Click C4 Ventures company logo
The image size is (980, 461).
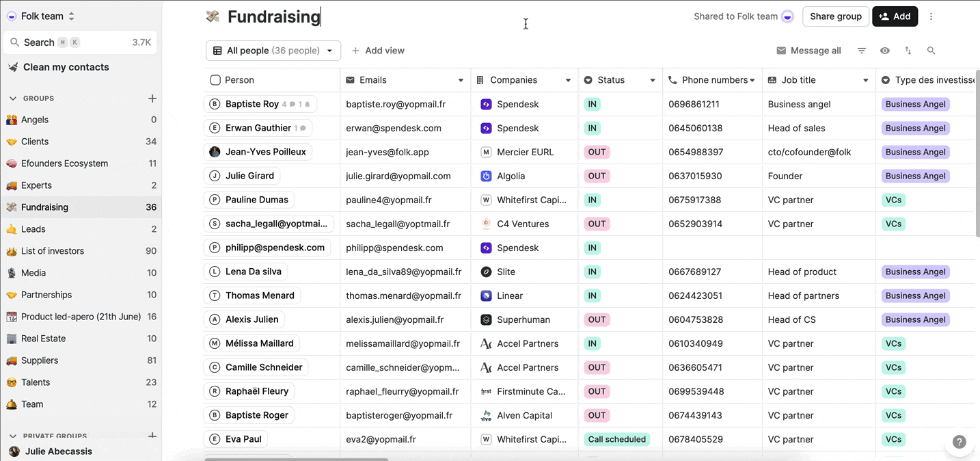point(486,224)
